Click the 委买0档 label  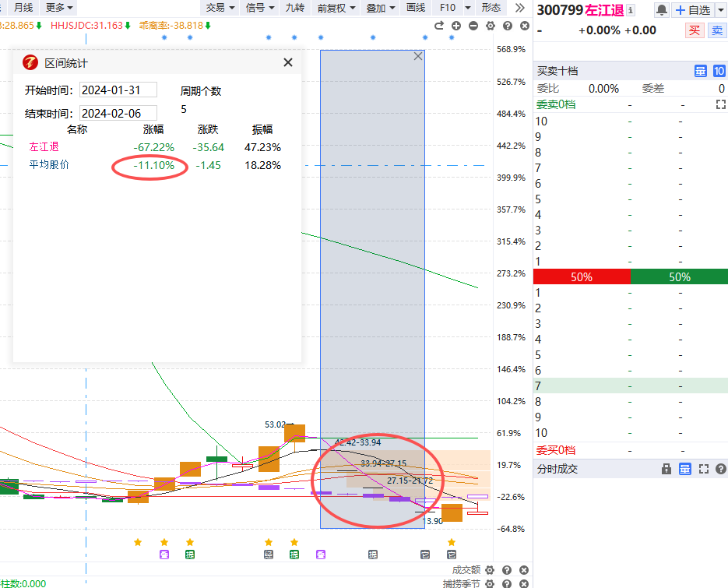pyautogui.click(x=556, y=450)
